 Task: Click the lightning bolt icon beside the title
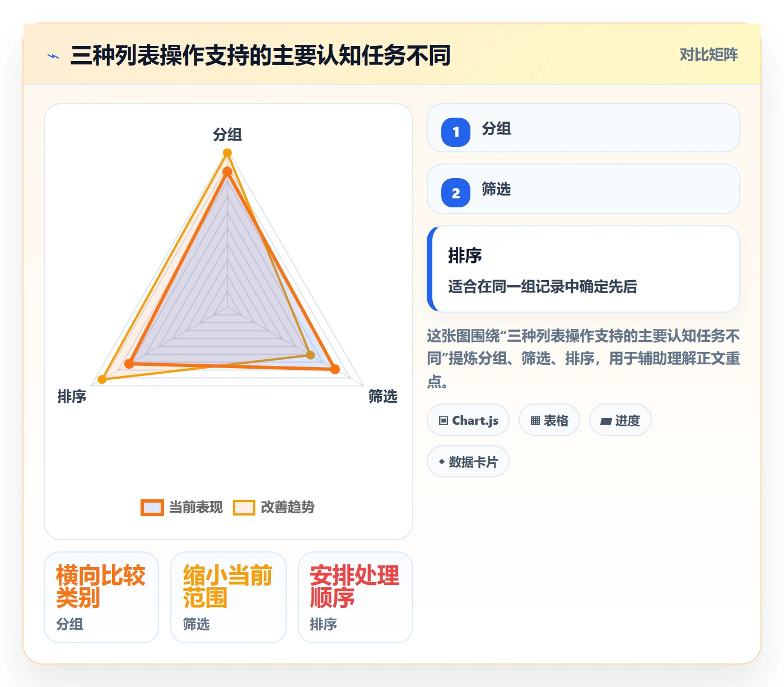53,56
